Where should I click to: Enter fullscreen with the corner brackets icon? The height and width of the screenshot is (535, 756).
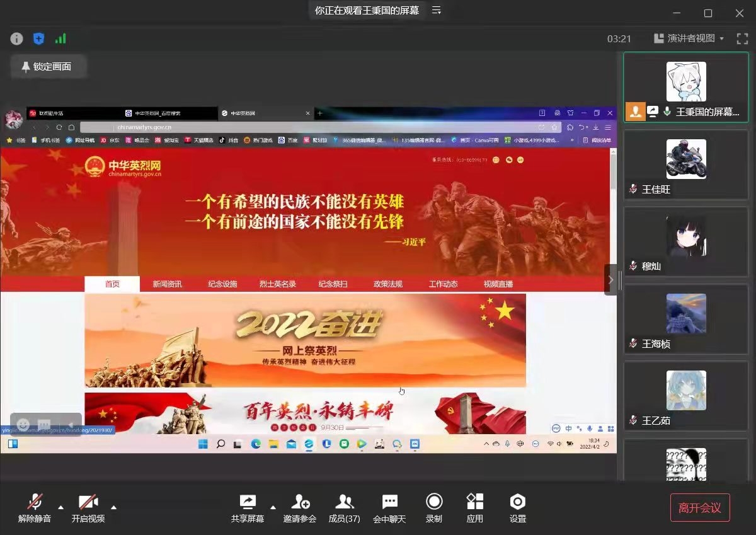click(x=742, y=38)
